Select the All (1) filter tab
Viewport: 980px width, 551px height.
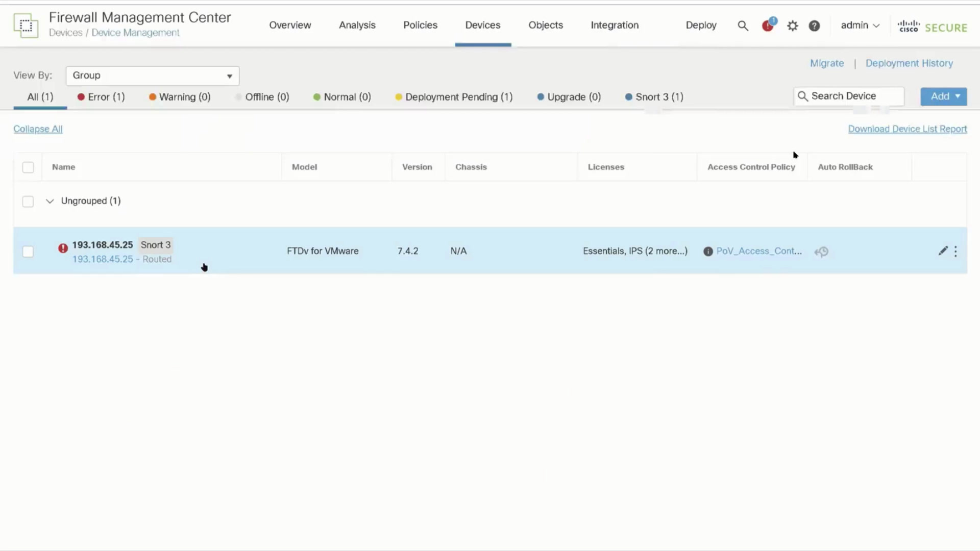[40, 97]
